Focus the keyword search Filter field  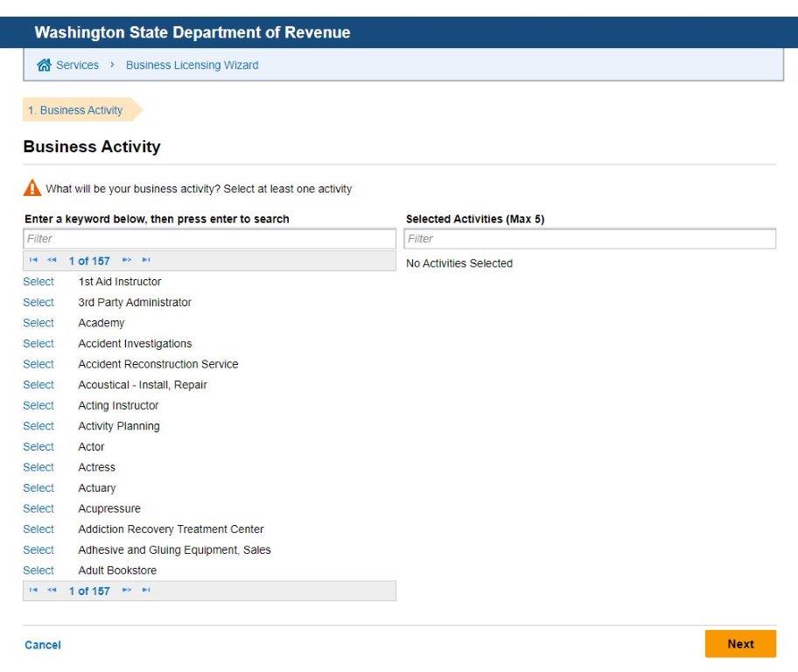209,239
